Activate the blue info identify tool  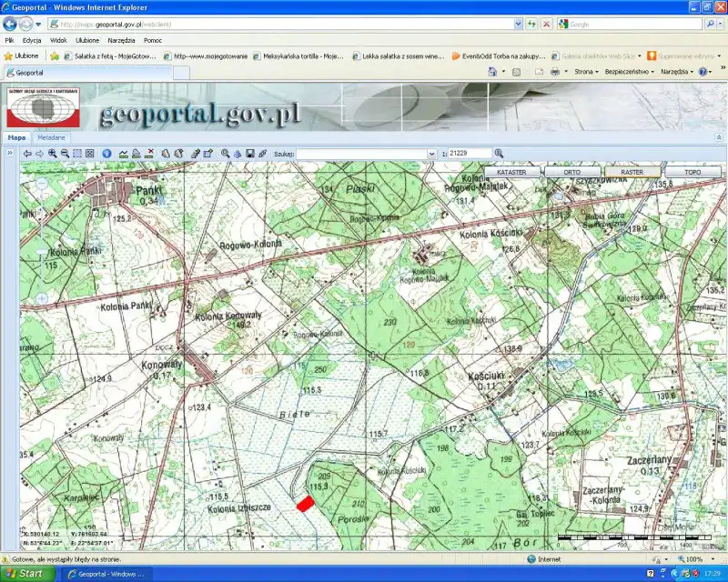pyautogui.click(x=106, y=154)
